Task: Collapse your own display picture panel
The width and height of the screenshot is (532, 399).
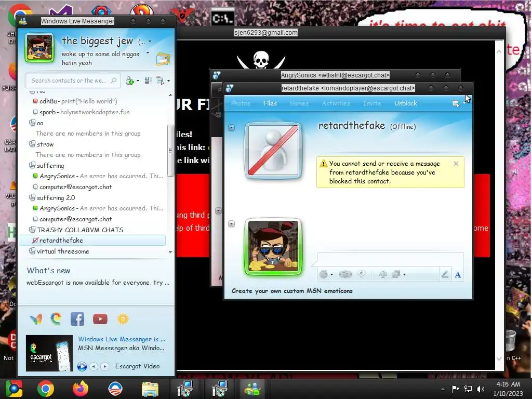Action: point(231,223)
